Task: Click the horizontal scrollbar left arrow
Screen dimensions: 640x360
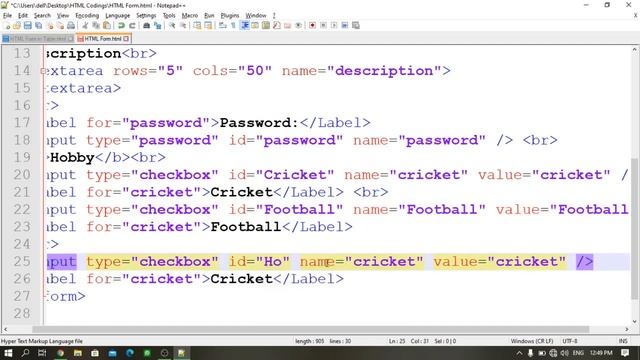Action: (5, 329)
